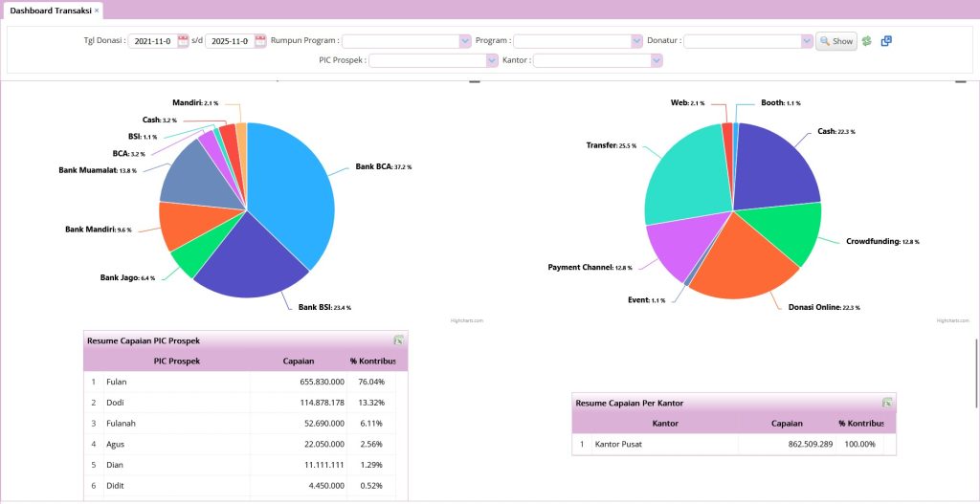Expand the Rumpun Program dropdown

pyautogui.click(x=465, y=41)
